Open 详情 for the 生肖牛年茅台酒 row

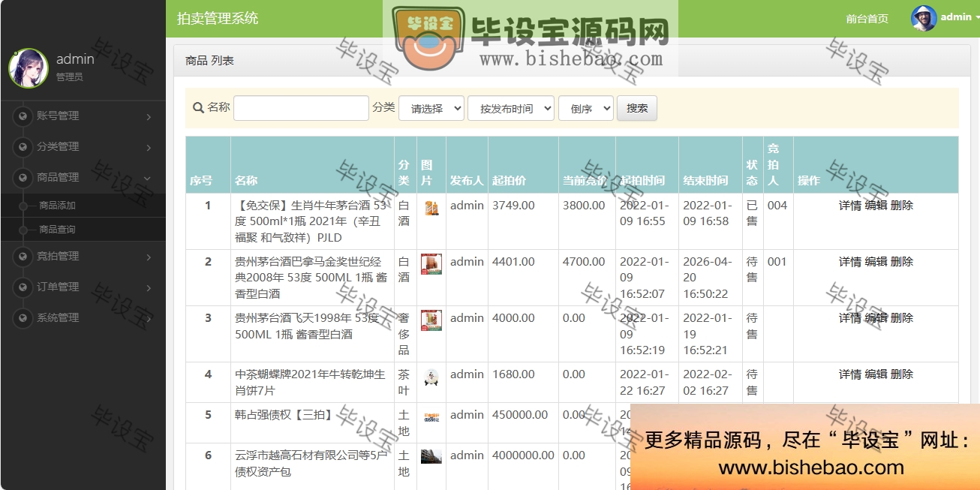click(x=850, y=205)
